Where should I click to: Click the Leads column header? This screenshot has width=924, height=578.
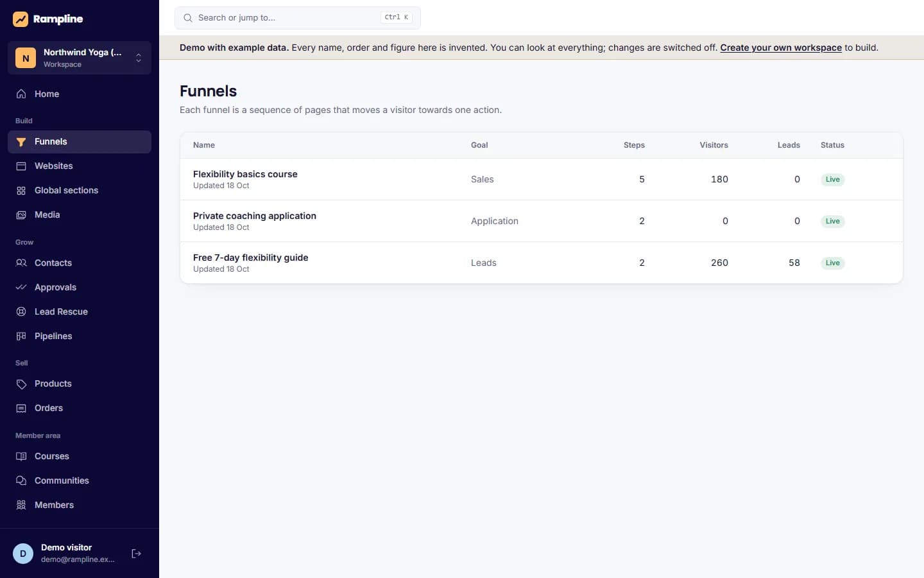(x=789, y=145)
